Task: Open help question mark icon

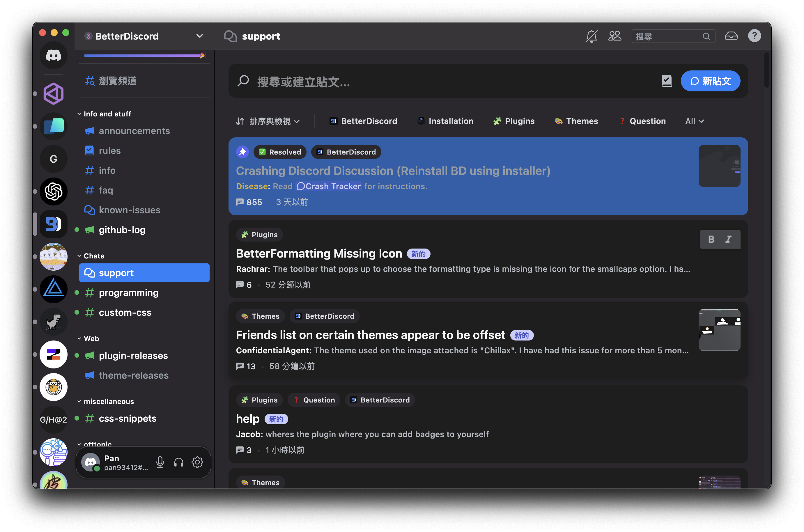Action: pos(754,36)
